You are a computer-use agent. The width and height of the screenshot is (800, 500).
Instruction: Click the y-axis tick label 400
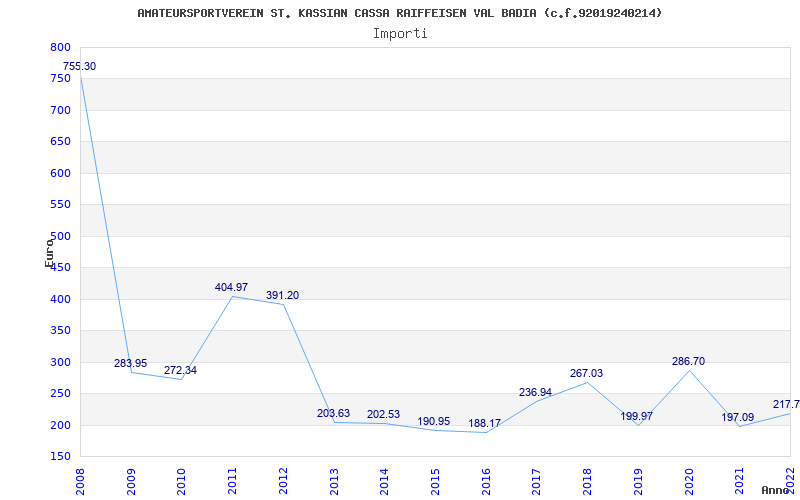[60, 299]
